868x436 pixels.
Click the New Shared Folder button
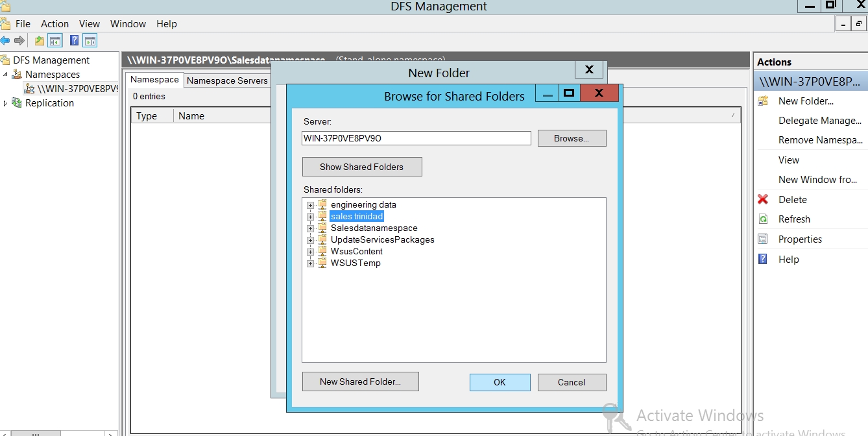coord(360,381)
